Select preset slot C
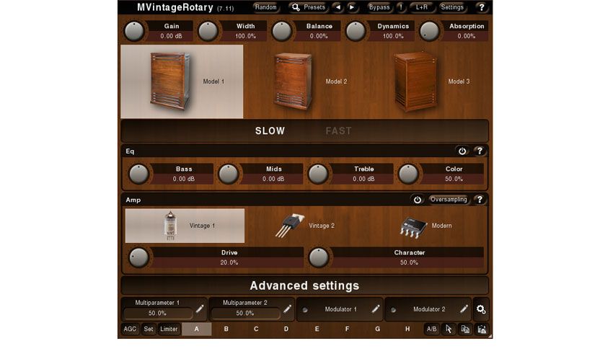Screen dimensions: 613x364 click(x=256, y=329)
